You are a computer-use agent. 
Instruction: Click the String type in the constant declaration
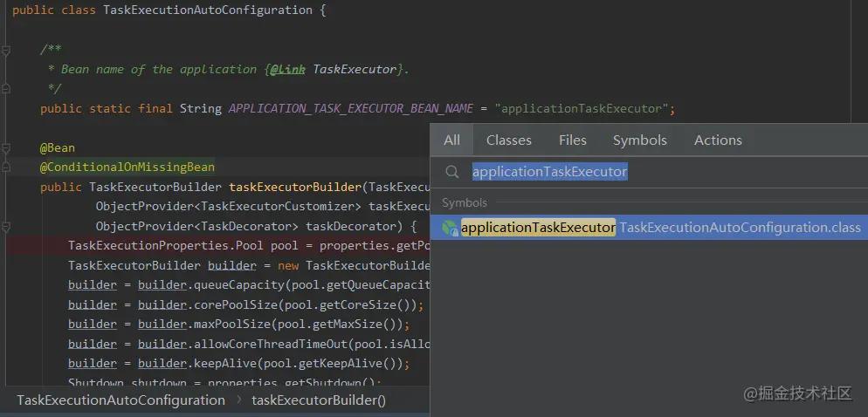click(200, 108)
